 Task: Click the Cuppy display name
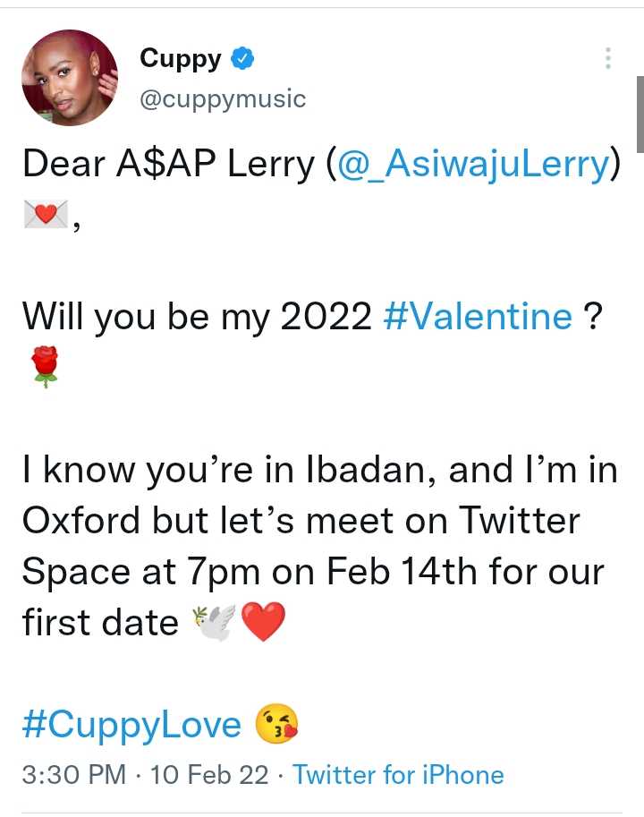click(180, 59)
